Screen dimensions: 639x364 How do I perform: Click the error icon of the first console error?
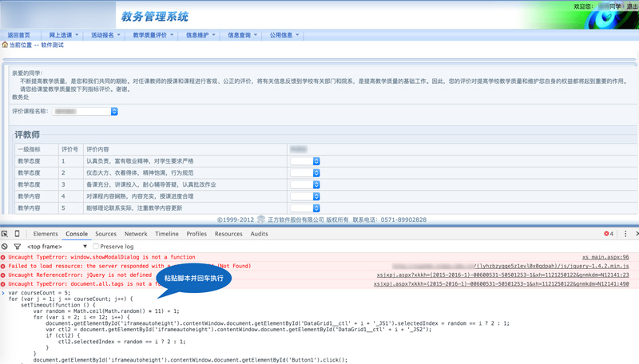click(4, 258)
